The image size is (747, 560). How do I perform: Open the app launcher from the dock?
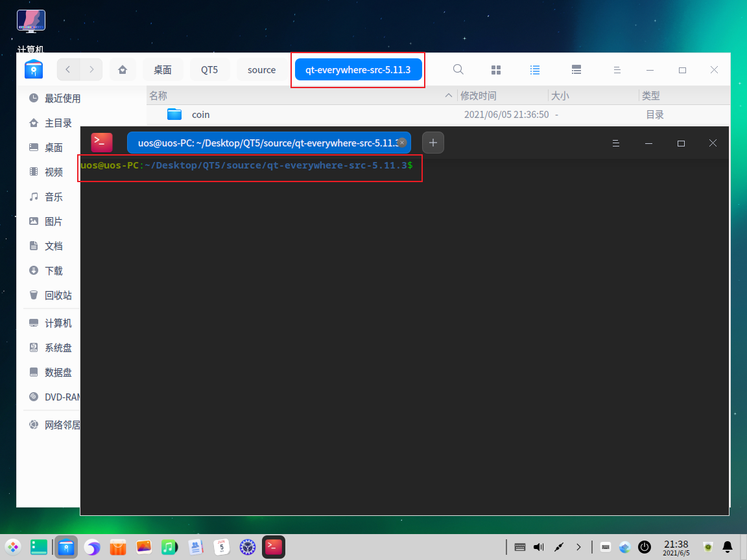[12, 547]
